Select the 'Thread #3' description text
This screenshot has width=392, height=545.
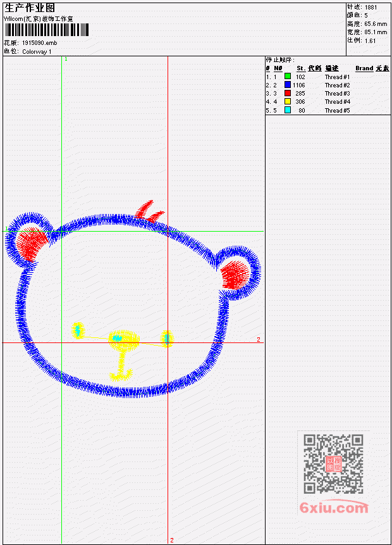click(x=337, y=94)
